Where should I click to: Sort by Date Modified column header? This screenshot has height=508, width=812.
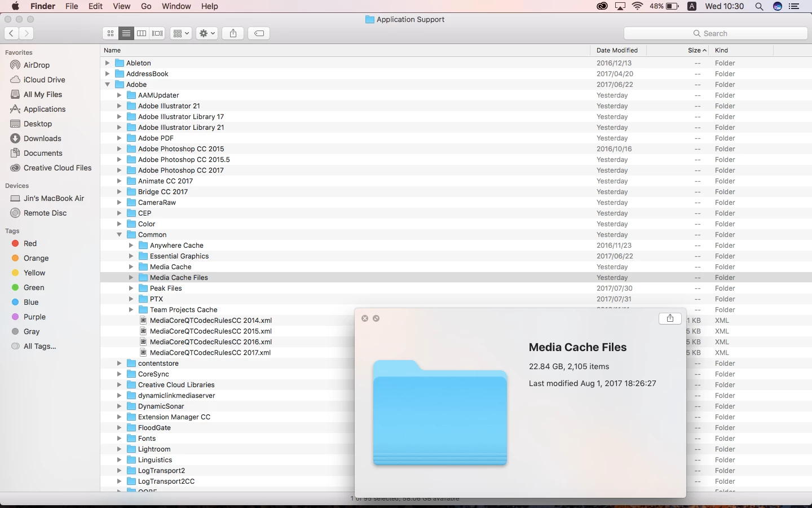pos(618,50)
